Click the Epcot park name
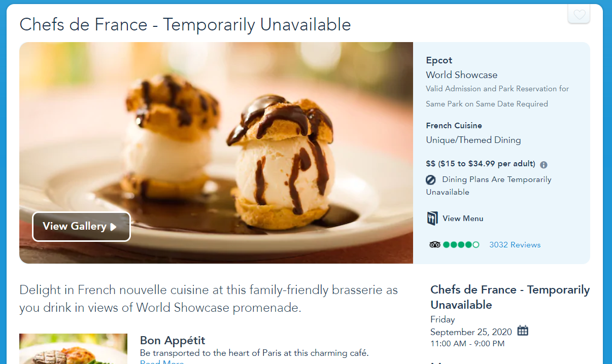This screenshot has width=612, height=364. (x=439, y=60)
